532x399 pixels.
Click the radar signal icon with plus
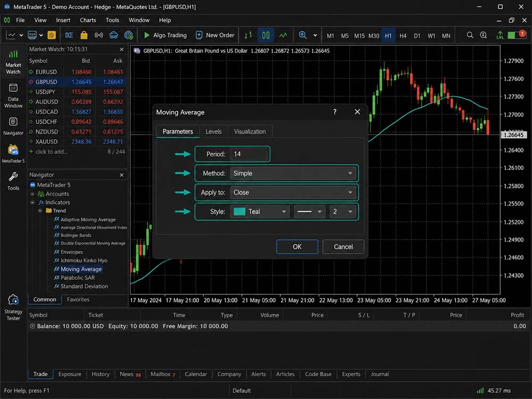[x=129, y=35]
